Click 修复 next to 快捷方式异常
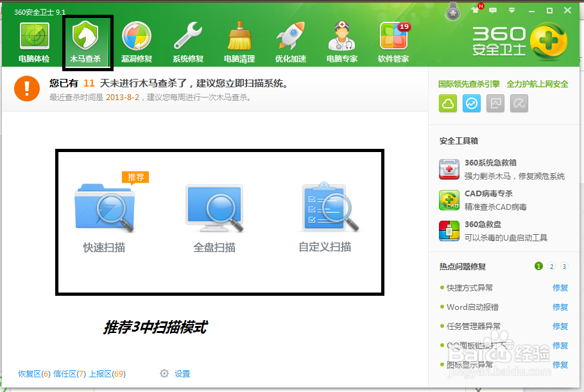This screenshot has height=392, width=584. tap(560, 288)
